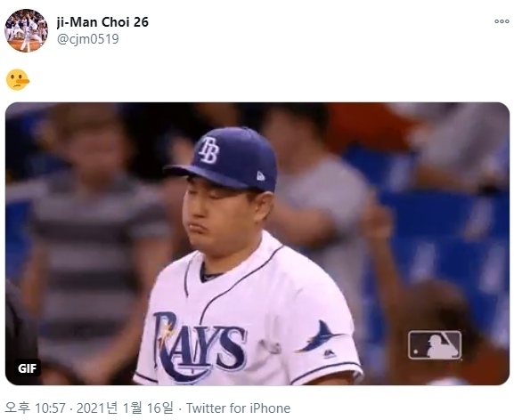The height and width of the screenshot is (420, 514).
Task: Click the TB logo on the cap
Action: click(x=208, y=149)
